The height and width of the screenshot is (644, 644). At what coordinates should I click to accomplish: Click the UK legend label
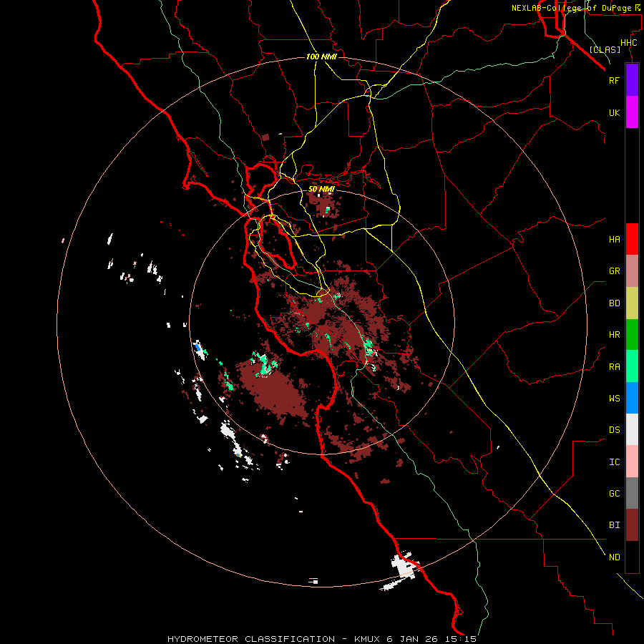tap(614, 112)
